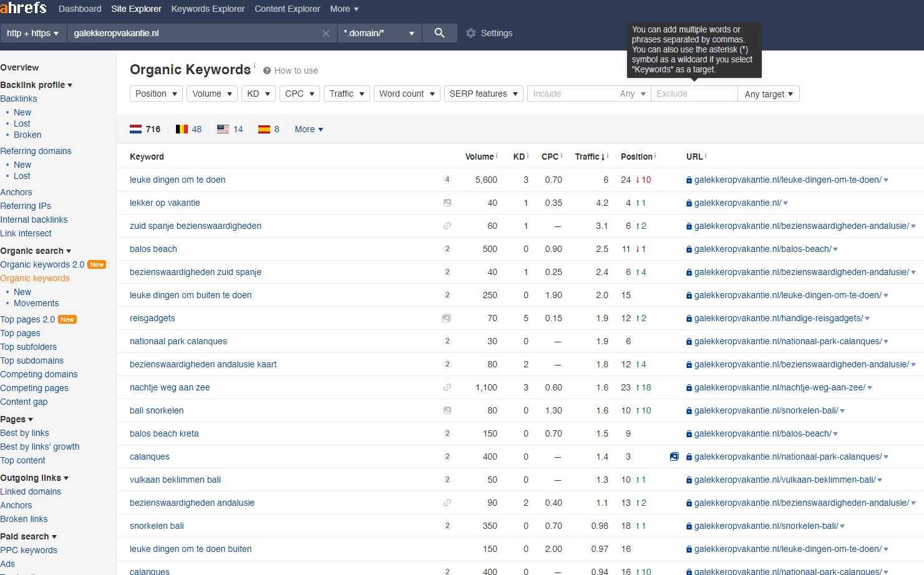The width and height of the screenshot is (924, 575).
Task: Click SERP badge for snorkelen bali
Action: [x=447, y=526]
